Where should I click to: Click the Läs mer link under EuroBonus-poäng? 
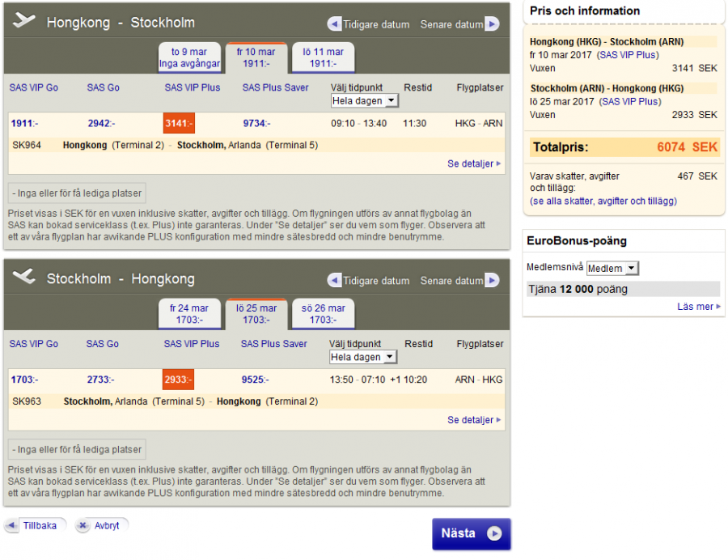pyautogui.click(x=698, y=307)
